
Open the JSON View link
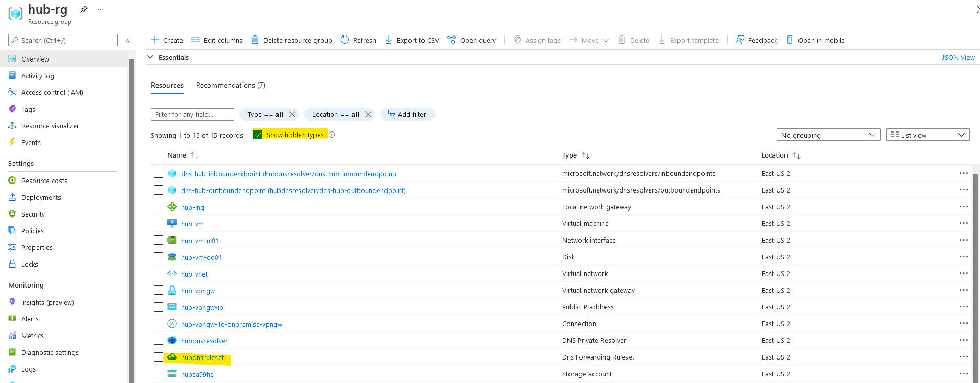[x=958, y=58]
